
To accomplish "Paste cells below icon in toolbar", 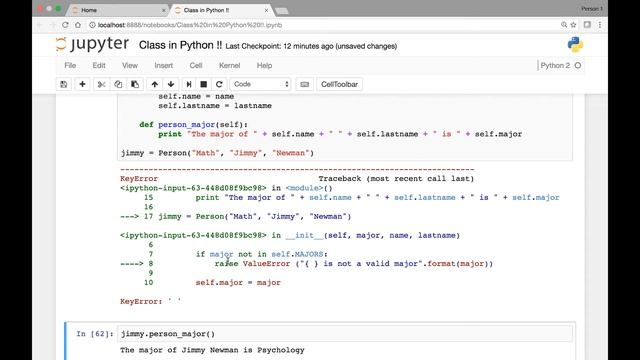I will point(135,84).
